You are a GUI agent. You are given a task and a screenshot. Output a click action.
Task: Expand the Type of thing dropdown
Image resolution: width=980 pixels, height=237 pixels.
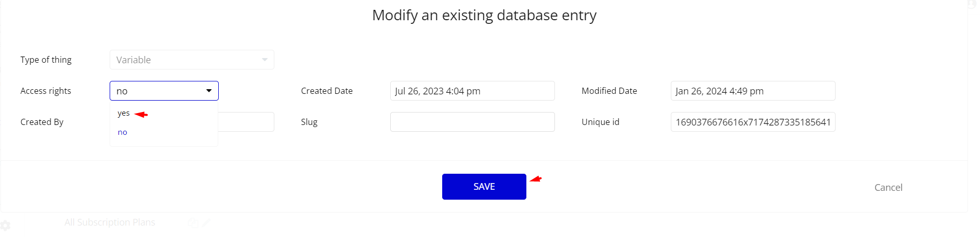coord(192,60)
